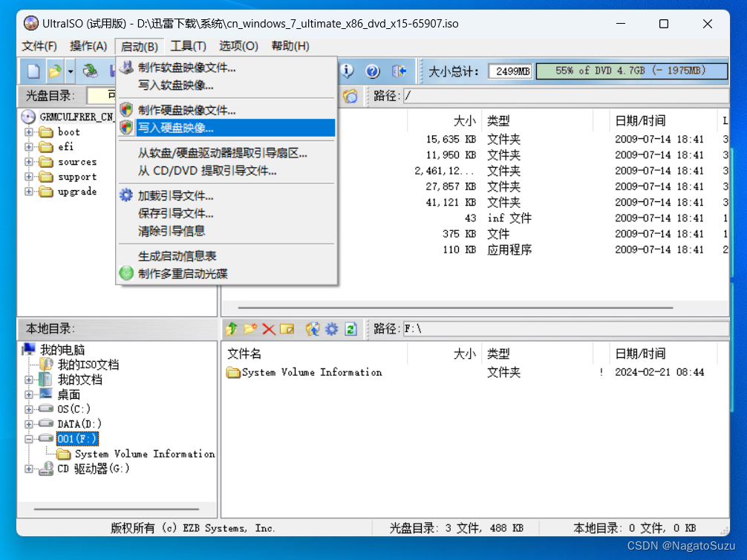Click the UltraISO title bar app icon
747x560 pixels.
click(x=31, y=23)
